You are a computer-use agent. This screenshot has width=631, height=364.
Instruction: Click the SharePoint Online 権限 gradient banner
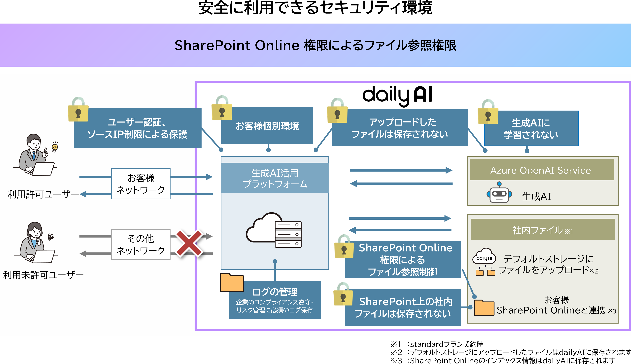pyautogui.click(x=315, y=45)
